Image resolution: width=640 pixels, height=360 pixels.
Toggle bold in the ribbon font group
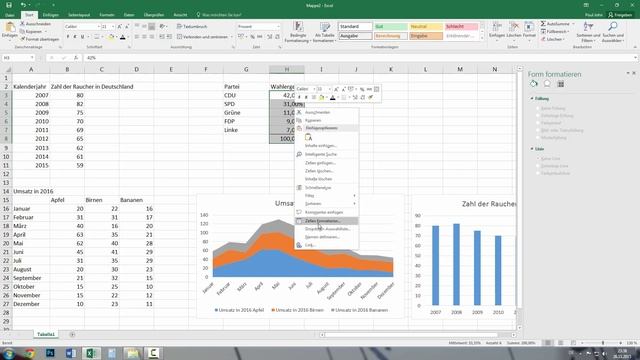(68, 37)
